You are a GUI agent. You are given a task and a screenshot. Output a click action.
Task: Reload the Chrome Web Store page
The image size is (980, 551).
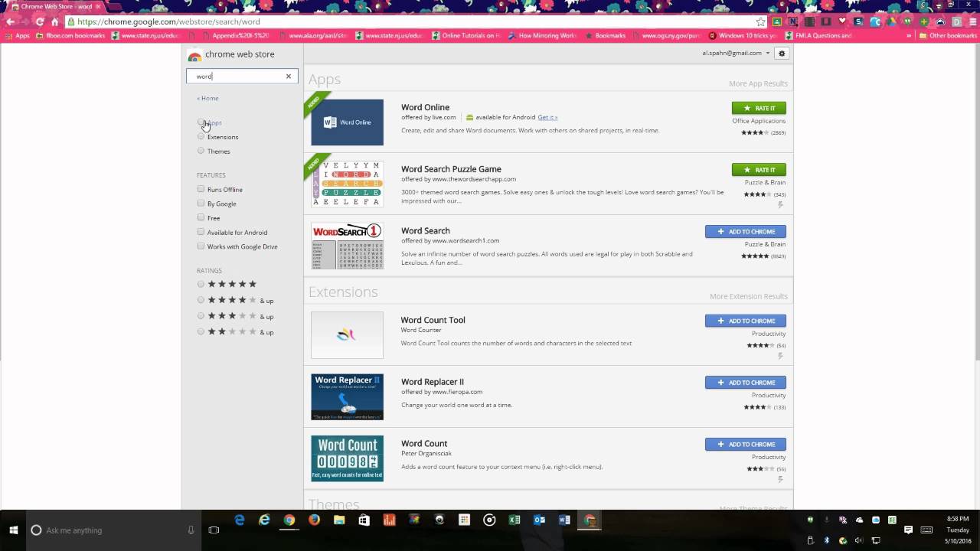[x=40, y=21]
